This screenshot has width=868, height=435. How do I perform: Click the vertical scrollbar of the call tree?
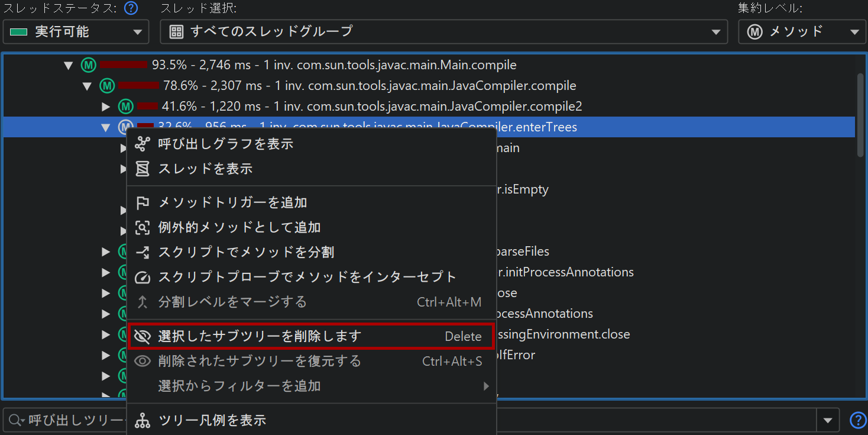click(x=860, y=115)
